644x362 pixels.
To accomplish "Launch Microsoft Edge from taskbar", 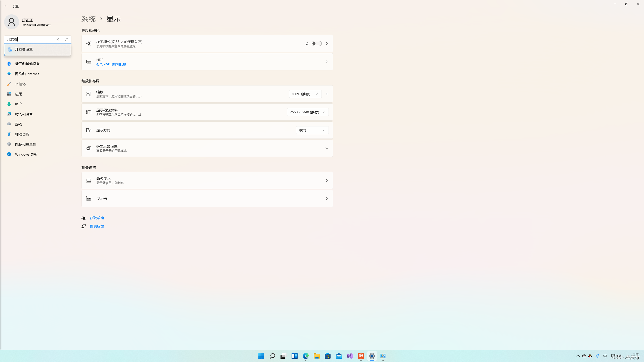I will point(305,356).
